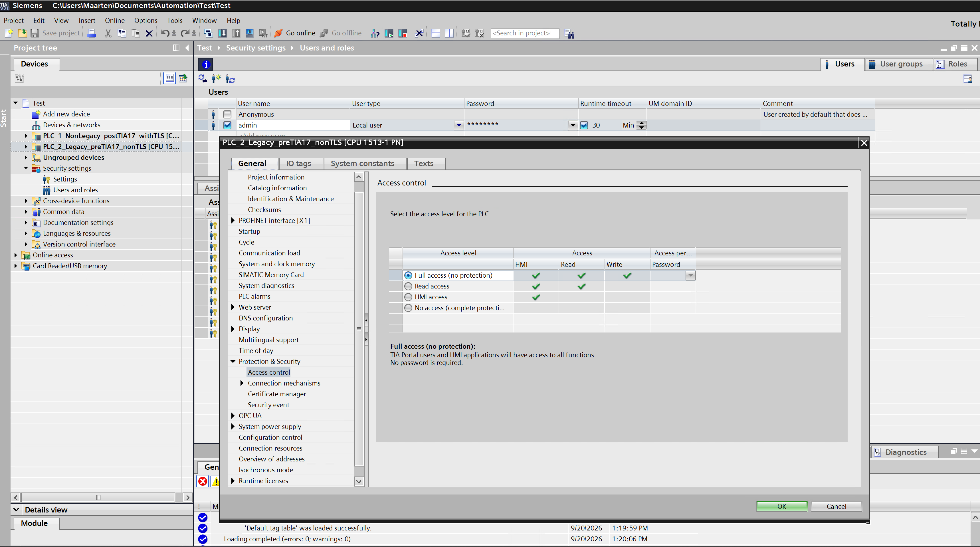Click the admin user name cell

(293, 125)
